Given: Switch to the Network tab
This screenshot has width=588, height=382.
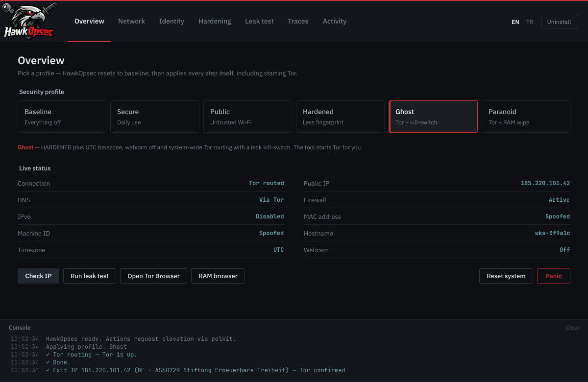Looking at the screenshot, I should pyautogui.click(x=131, y=22).
